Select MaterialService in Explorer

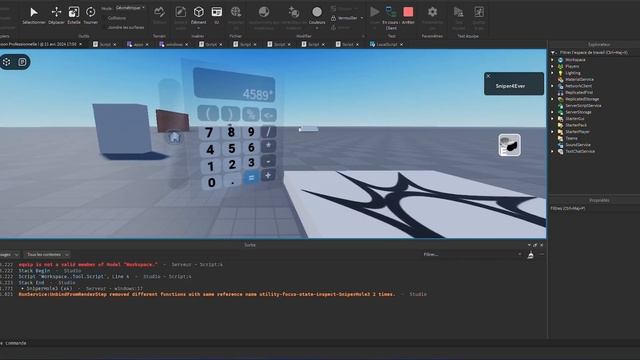(580, 79)
